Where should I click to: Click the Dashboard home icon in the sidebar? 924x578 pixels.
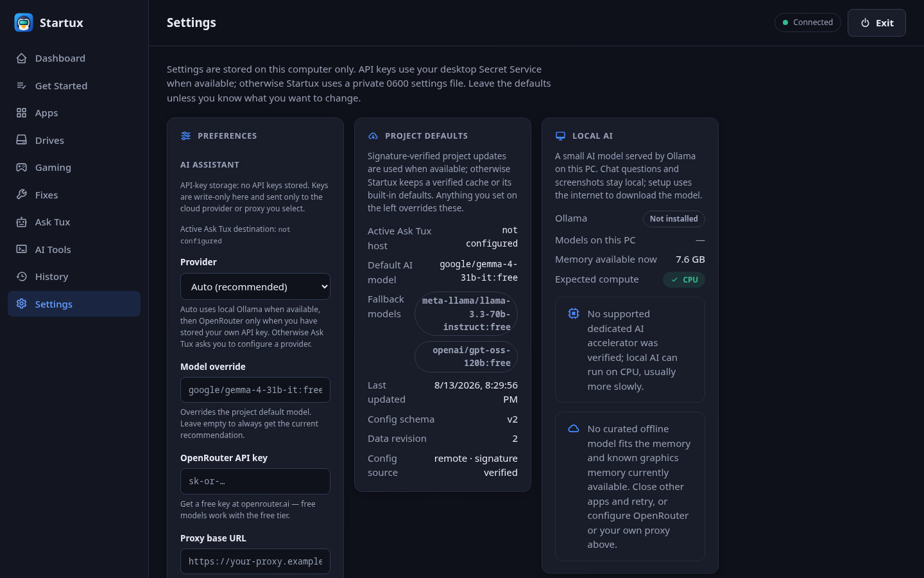22,58
